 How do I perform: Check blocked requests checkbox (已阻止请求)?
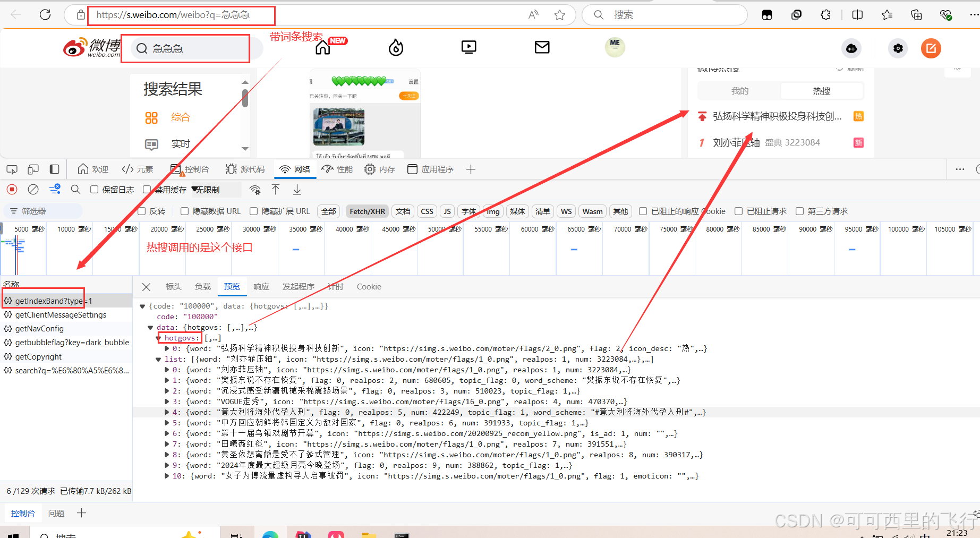[738, 211]
